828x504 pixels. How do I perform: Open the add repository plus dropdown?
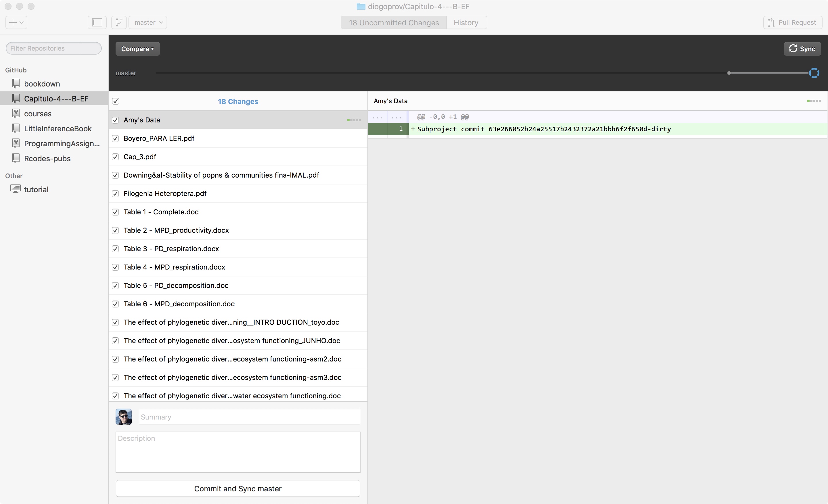pyautogui.click(x=16, y=22)
